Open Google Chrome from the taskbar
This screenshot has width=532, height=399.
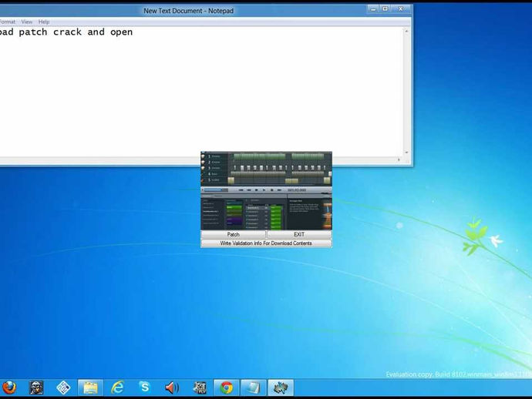tap(227, 387)
